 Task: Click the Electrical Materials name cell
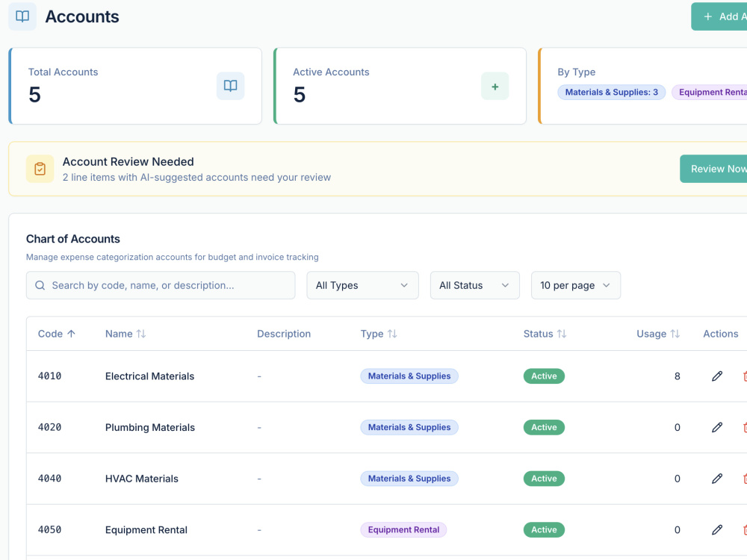[149, 376]
